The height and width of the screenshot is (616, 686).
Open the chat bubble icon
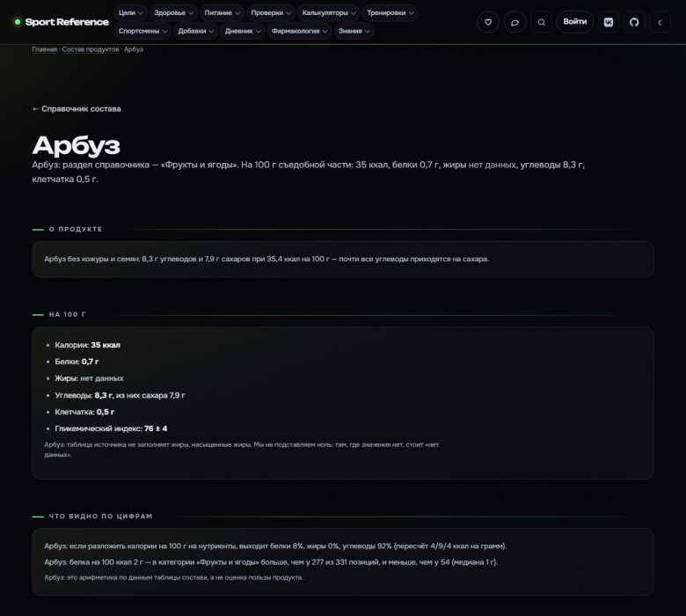click(514, 22)
